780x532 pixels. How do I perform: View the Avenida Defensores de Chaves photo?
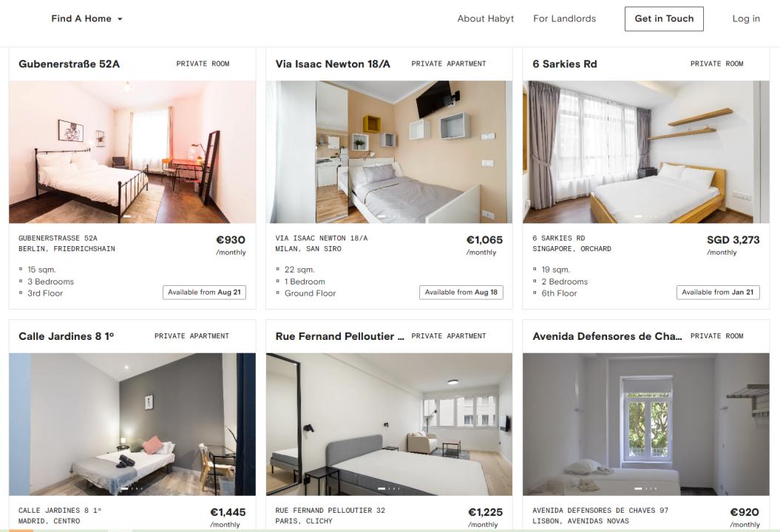pos(645,424)
